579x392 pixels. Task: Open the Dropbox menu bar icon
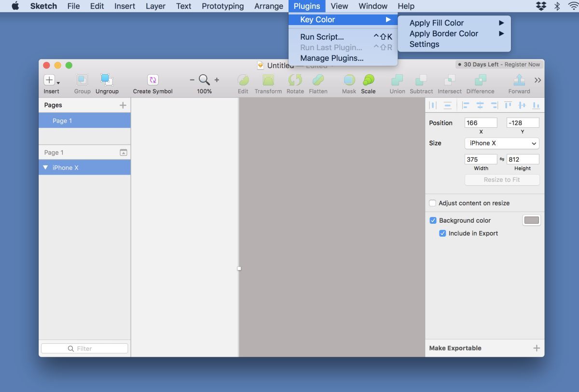pos(541,6)
